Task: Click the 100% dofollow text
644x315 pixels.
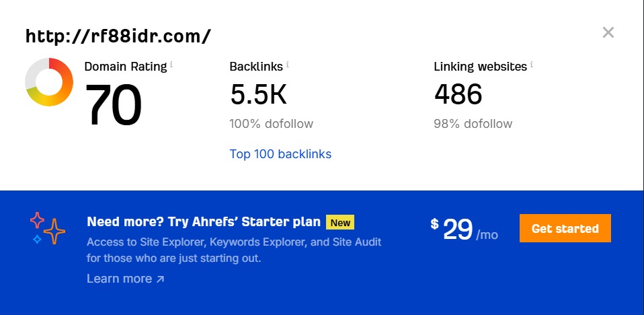Action: (271, 124)
